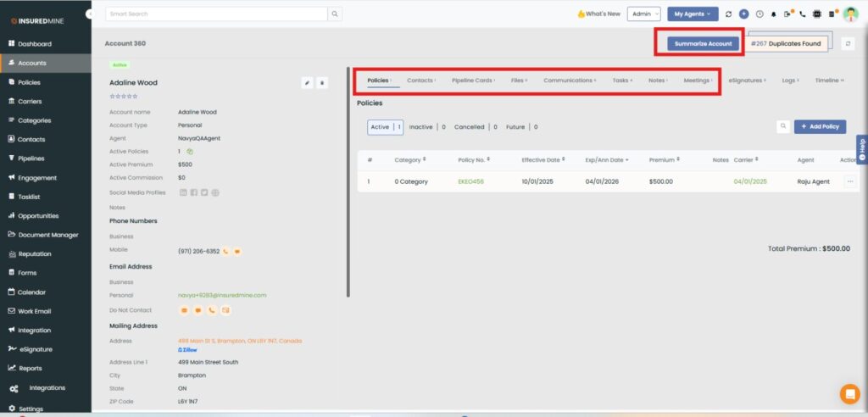Open the Admin role dropdown
The height and width of the screenshot is (417, 868).
pos(645,14)
